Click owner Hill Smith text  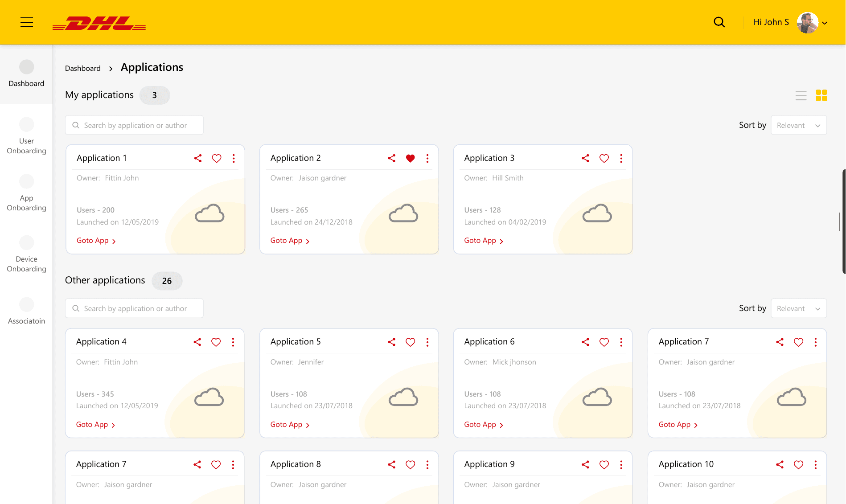508,178
